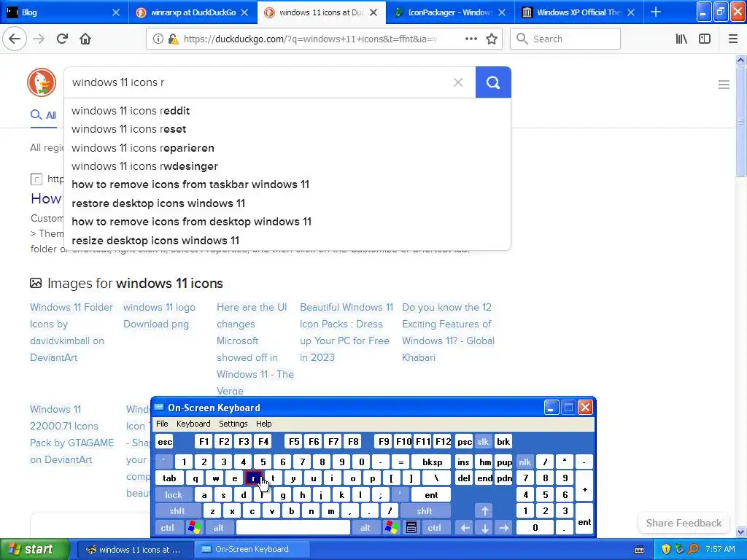This screenshot has height=560, width=747.
Task: Click the F5 key on On-Screen Keyboard
Action: pyautogui.click(x=294, y=441)
